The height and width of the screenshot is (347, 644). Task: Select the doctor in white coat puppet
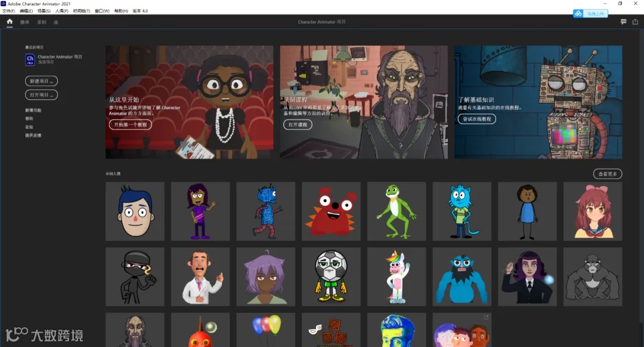tap(200, 277)
